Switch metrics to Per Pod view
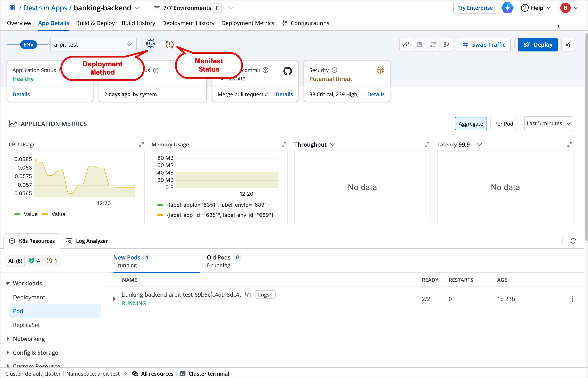This screenshot has height=378, width=588. coord(504,123)
